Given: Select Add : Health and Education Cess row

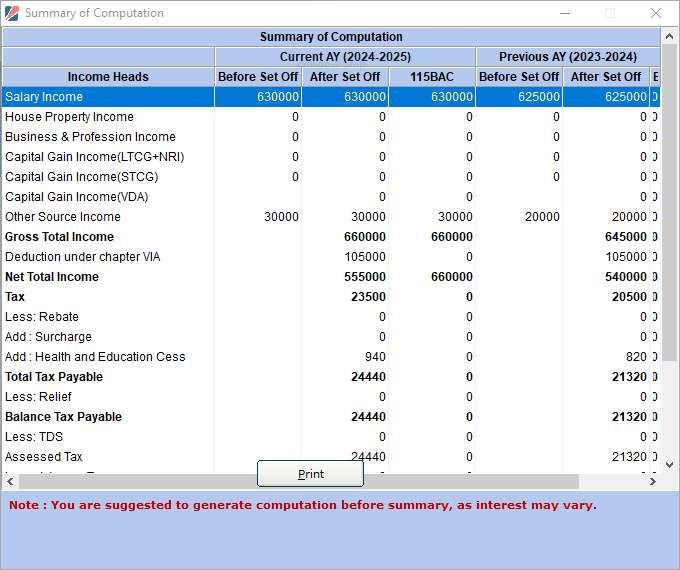Looking at the screenshot, I should point(331,357).
